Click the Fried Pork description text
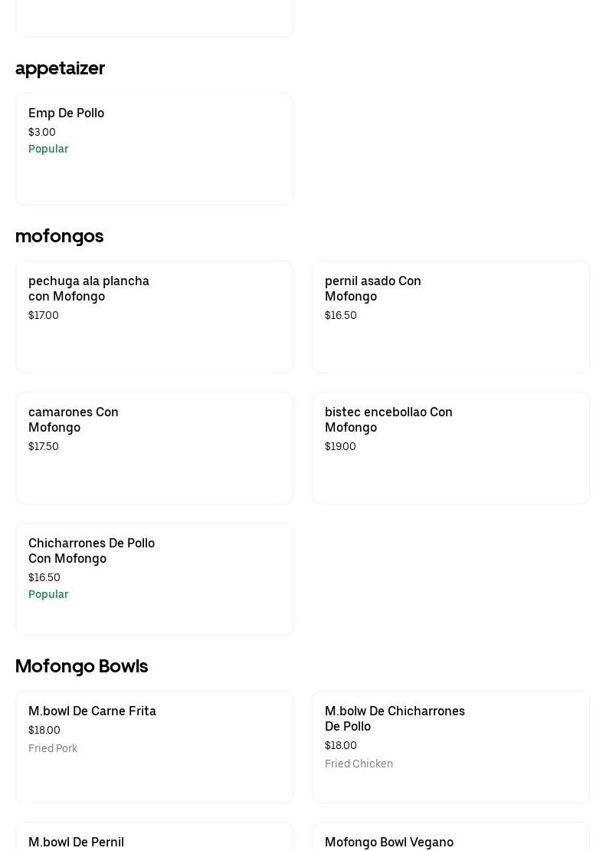Screen dimensions: 616x851 coord(53,748)
